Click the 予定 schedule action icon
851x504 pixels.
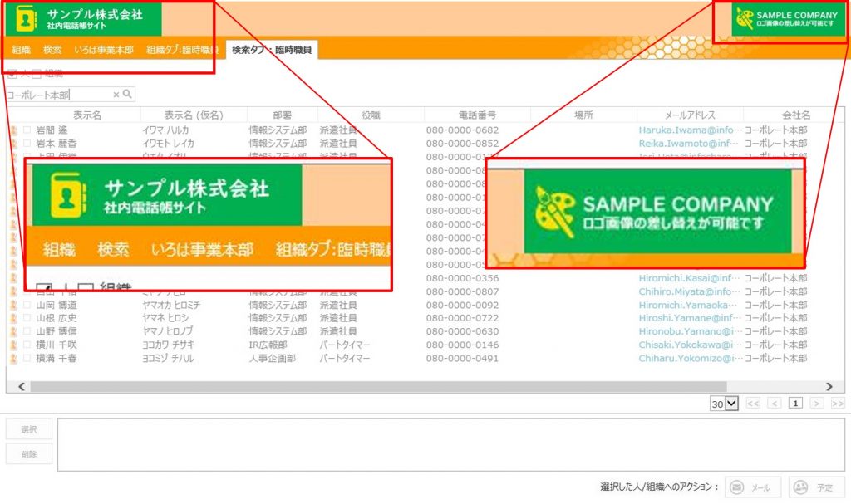pyautogui.click(x=800, y=487)
